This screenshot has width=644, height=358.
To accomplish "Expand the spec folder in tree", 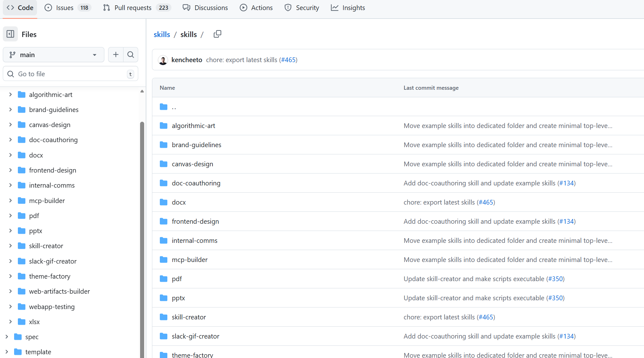I will pos(7,337).
